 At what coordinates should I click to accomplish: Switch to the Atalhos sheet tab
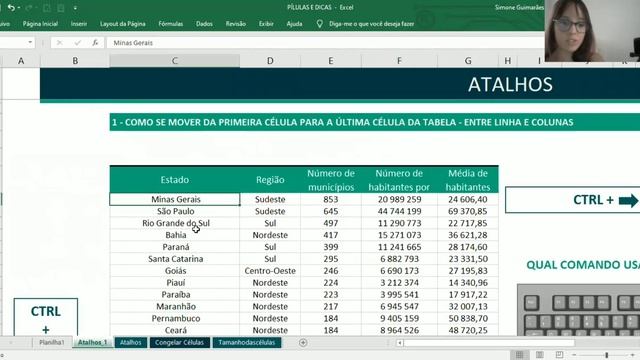131,342
